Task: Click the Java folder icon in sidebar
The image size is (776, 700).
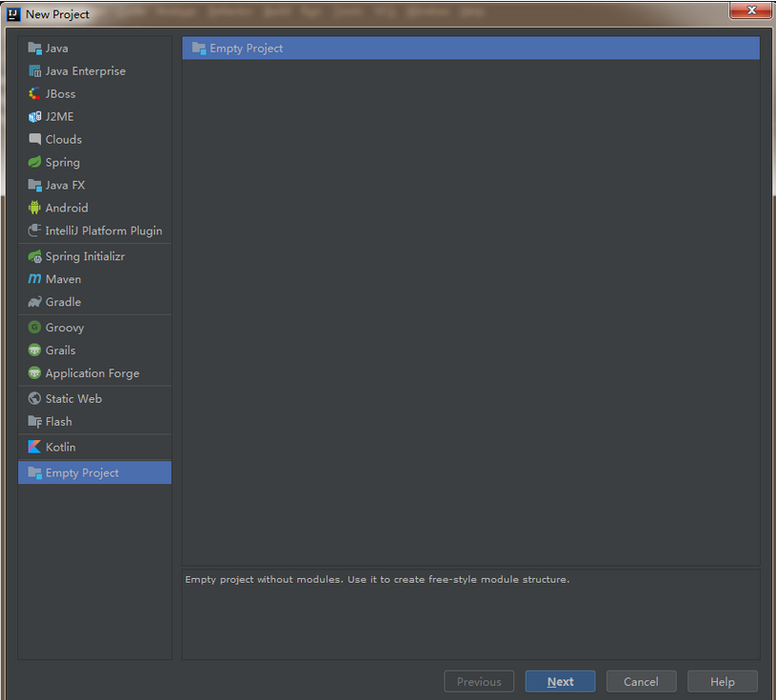Action: click(x=34, y=48)
